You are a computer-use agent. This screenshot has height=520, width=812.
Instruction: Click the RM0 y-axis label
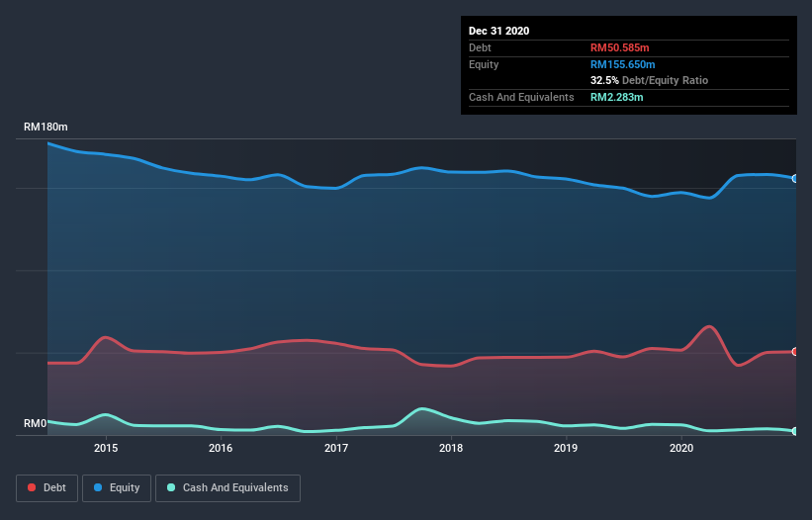36,423
